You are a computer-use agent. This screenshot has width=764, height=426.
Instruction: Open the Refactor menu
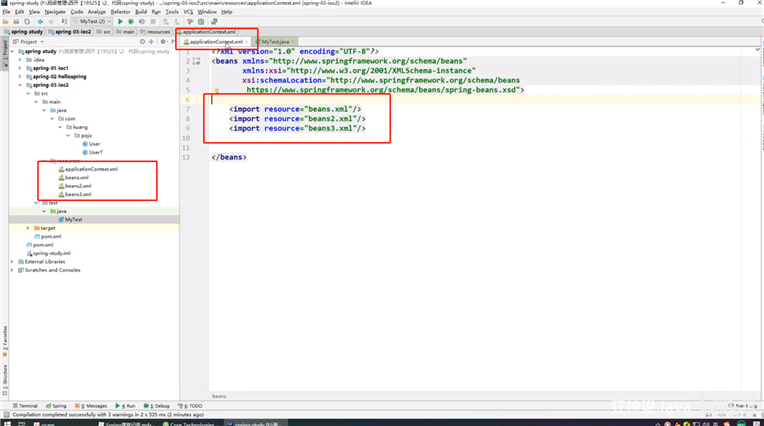click(x=120, y=12)
